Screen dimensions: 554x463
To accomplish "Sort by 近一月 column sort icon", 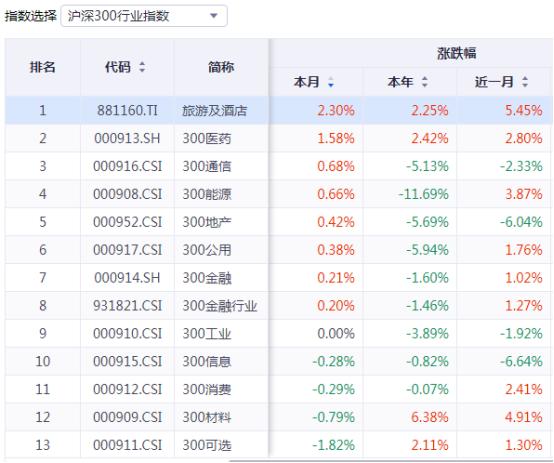I will coord(525,82).
